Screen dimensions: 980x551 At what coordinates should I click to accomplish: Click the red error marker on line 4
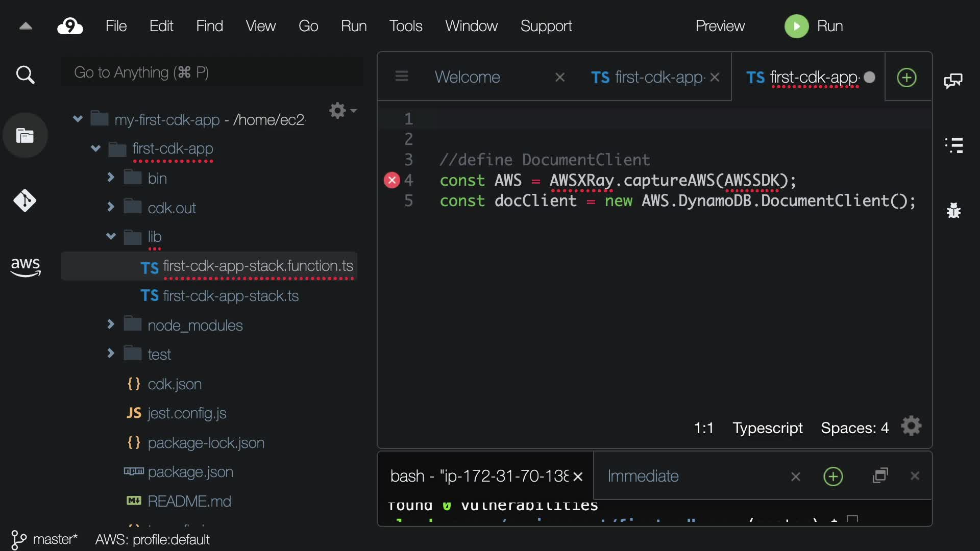coord(391,180)
